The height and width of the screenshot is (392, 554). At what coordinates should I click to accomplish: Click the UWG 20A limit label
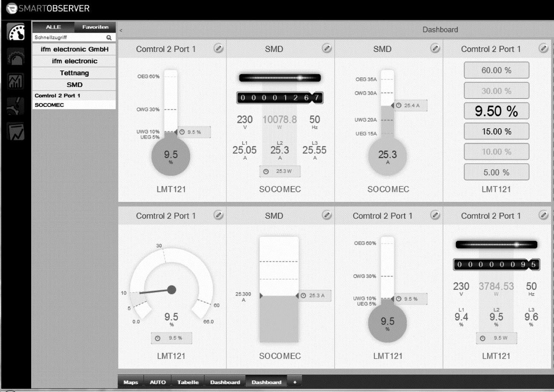(366, 120)
